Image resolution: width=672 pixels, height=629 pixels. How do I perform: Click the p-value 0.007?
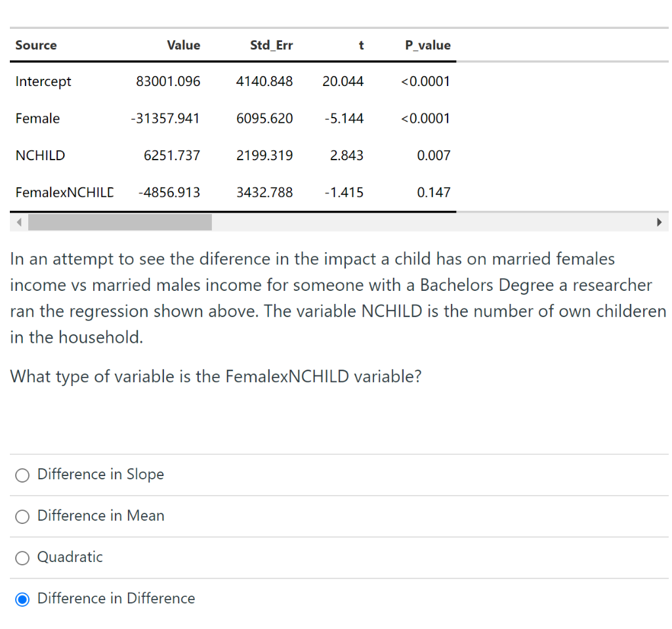tap(434, 155)
